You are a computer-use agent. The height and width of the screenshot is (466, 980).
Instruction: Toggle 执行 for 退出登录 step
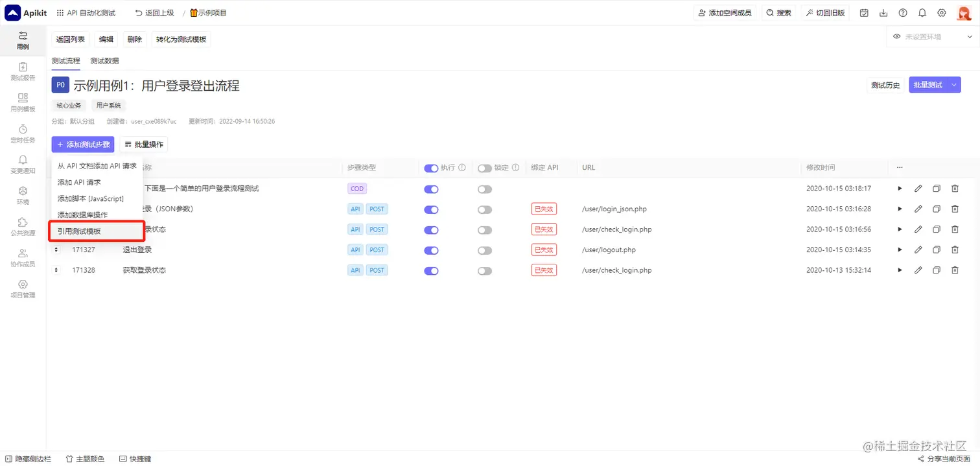[x=431, y=250]
